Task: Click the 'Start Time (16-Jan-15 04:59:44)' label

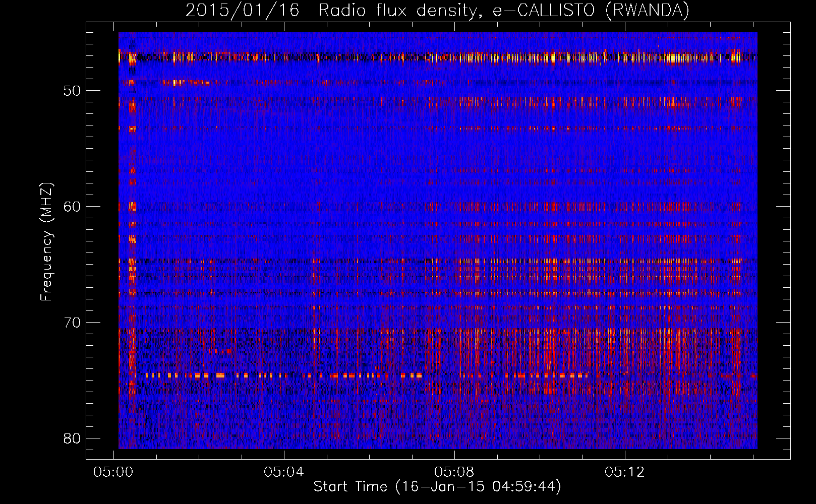Action: [x=437, y=486]
